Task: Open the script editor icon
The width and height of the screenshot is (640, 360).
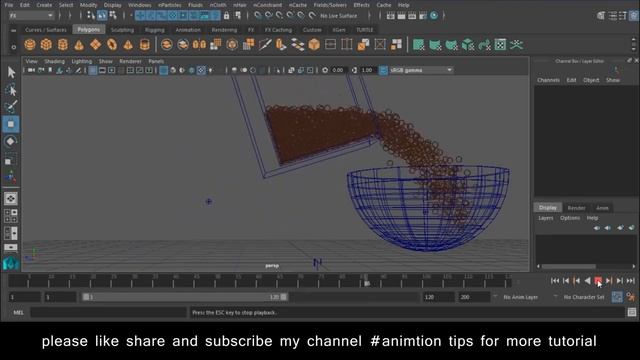Action: (632, 312)
